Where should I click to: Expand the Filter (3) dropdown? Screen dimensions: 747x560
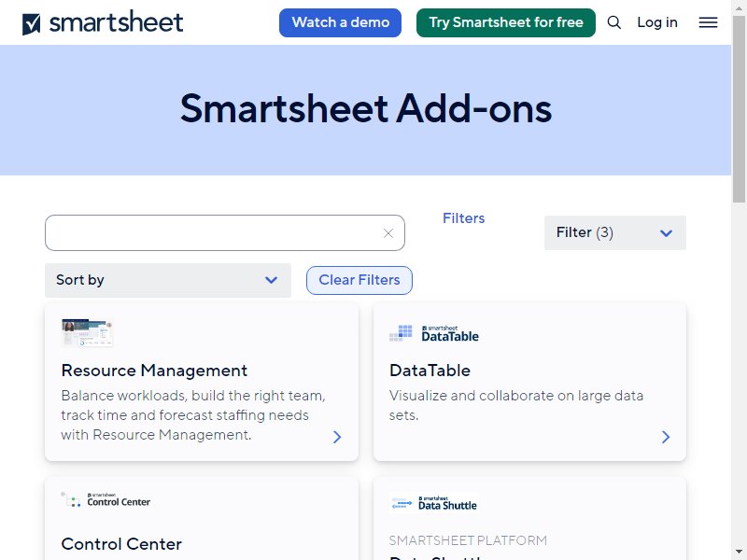coord(615,232)
